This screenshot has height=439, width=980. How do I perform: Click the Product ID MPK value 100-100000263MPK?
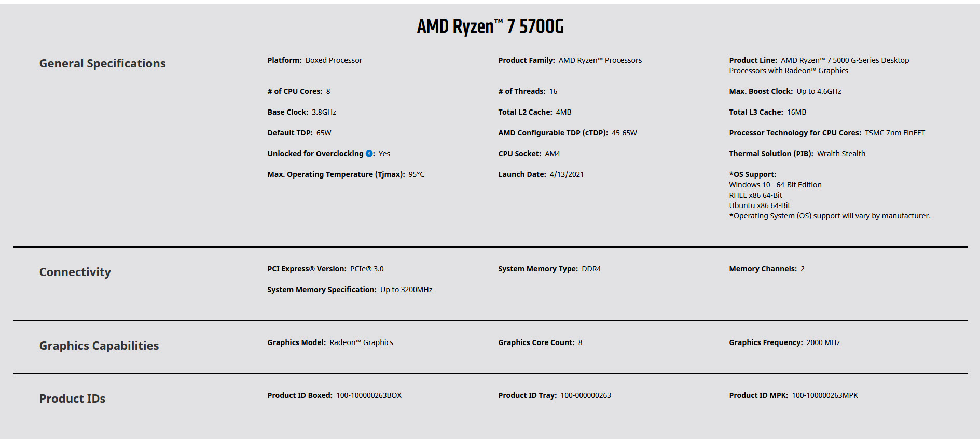click(x=825, y=395)
